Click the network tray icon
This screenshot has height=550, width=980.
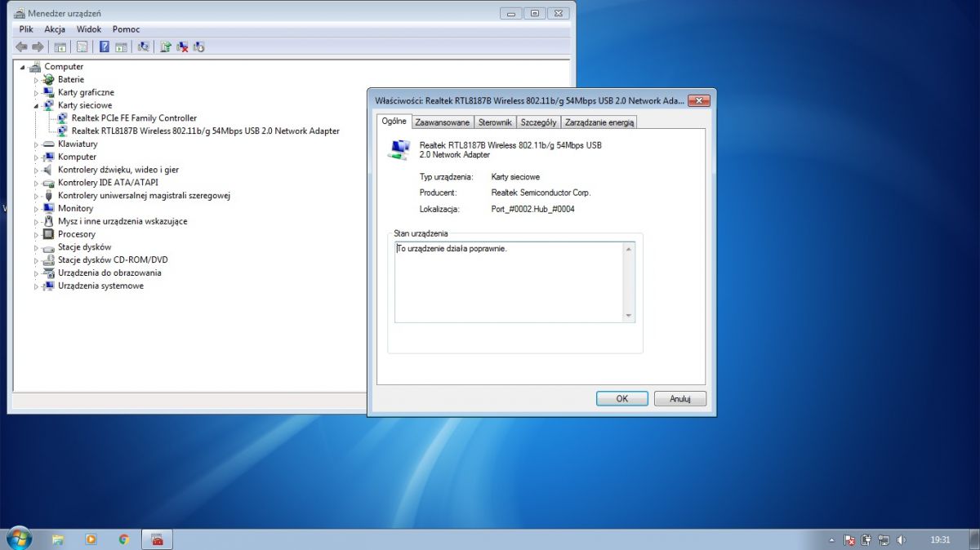[x=884, y=540]
